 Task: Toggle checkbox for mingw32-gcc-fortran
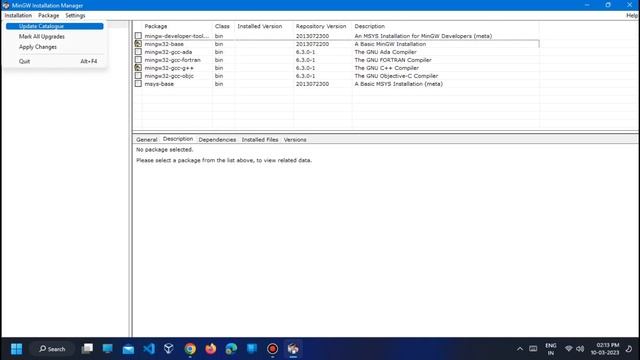coord(138,60)
